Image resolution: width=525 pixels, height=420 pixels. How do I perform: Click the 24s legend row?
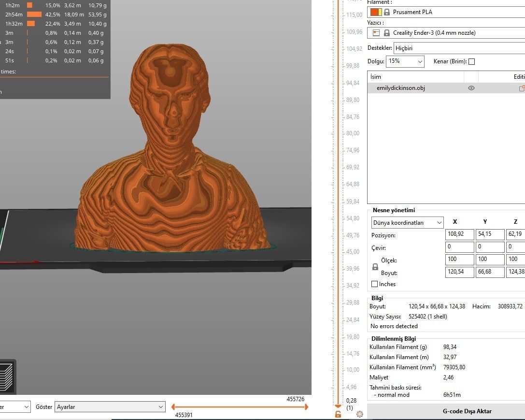pos(55,51)
